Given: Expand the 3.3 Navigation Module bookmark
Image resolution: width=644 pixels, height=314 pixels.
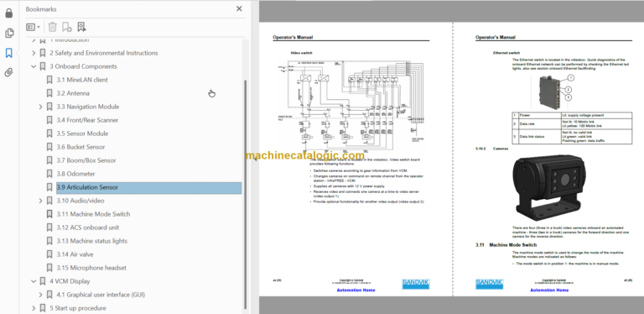Looking at the screenshot, I should tap(40, 107).
